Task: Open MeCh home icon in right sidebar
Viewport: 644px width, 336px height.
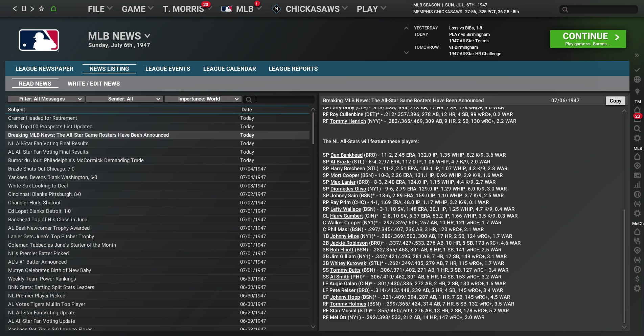Action: click(637, 232)
